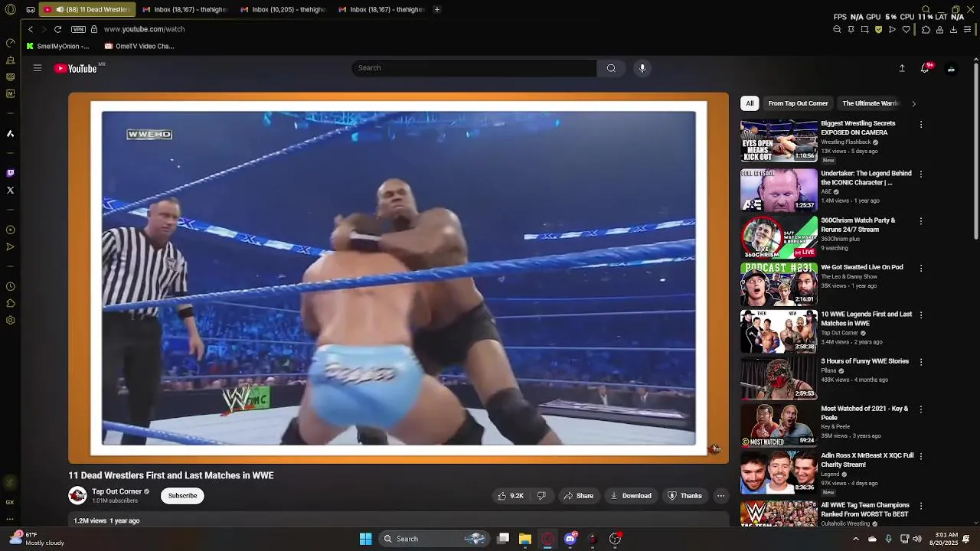Bookmark the page with the heart icon

pyautogui.click(x=906, y=30)
